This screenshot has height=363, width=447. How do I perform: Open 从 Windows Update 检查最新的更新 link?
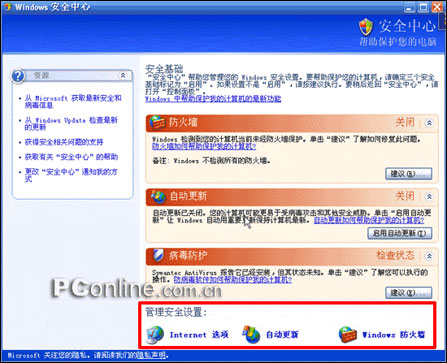(x=71, y=124)
